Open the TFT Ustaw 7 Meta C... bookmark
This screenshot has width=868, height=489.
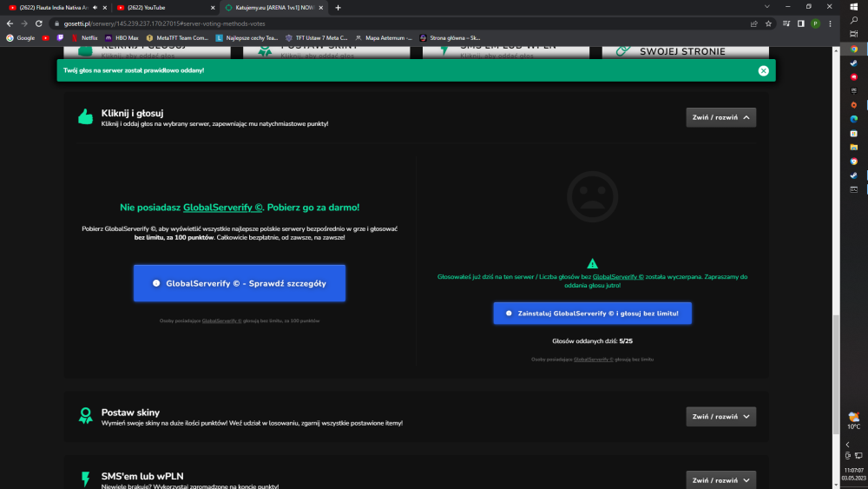coord(317,38)
